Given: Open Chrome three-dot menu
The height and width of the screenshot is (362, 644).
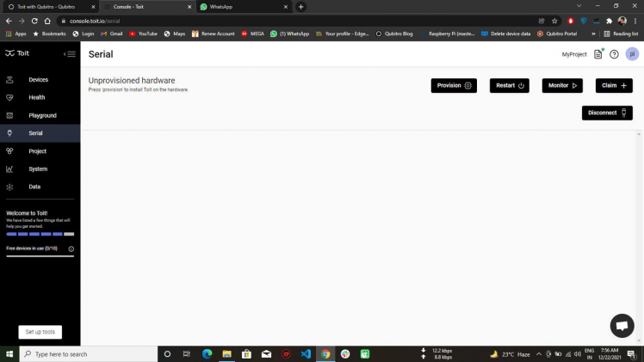Looking at the screenshot, I should tap(635, 21).
